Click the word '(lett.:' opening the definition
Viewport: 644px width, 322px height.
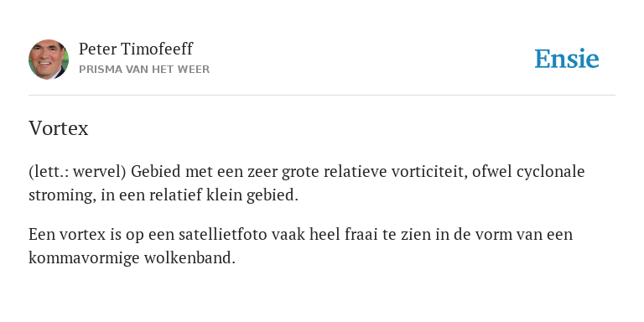click(x=48, y=172)
